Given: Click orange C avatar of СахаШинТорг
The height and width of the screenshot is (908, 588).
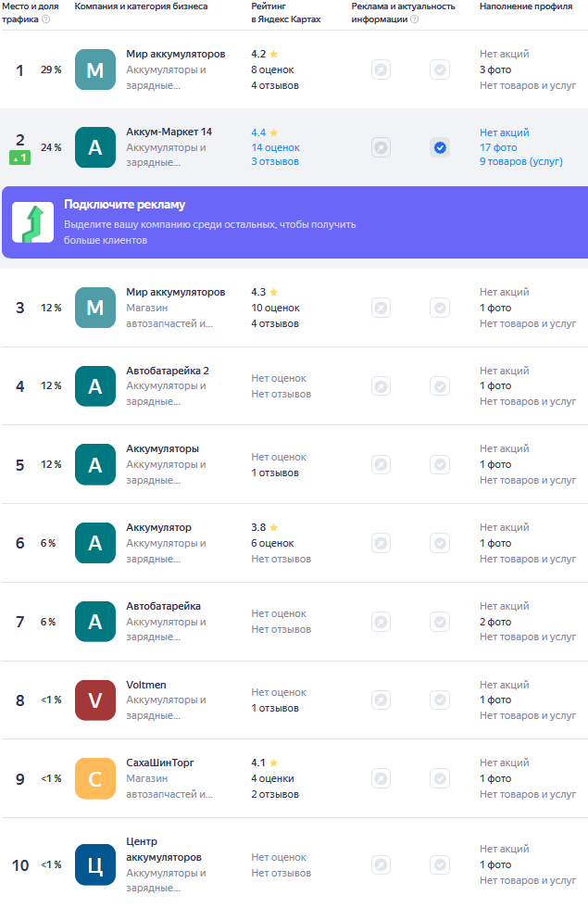Looking at the screenshot, I should [x=95, y=778].
